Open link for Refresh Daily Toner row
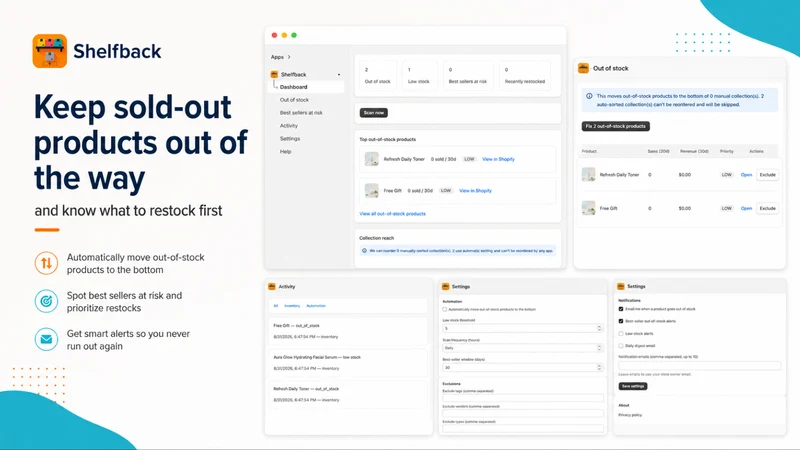The width and height of the screenshot is (800, 450). (746, 174)
